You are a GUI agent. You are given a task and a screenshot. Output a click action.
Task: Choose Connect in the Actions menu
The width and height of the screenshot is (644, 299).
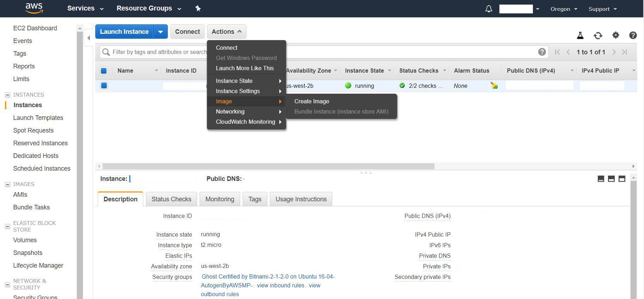pos(247,48)
